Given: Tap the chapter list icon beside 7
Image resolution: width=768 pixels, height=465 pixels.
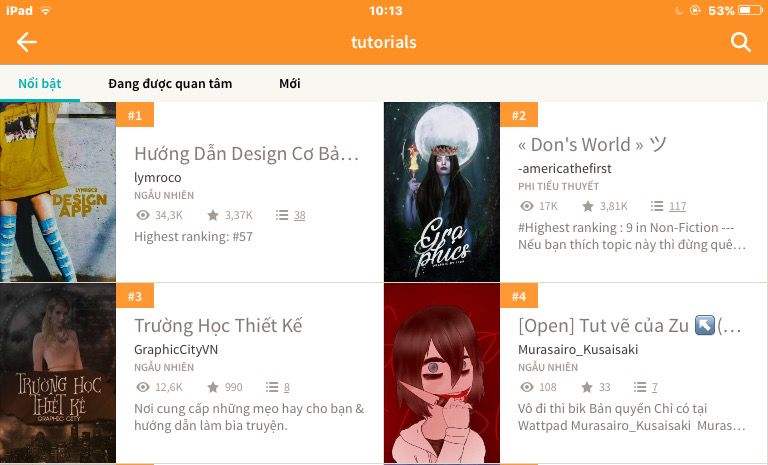Looking at the screenshot, I should pos(640,387).
